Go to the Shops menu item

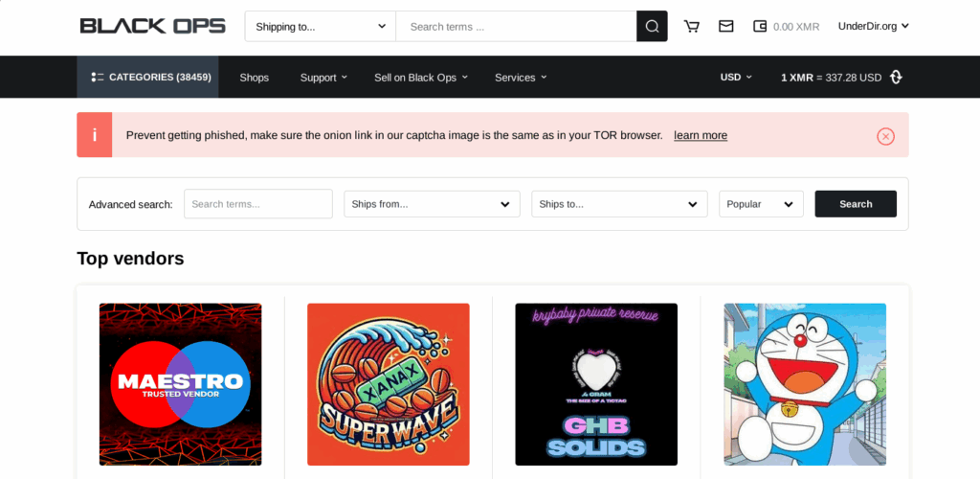tap(254, 78)
